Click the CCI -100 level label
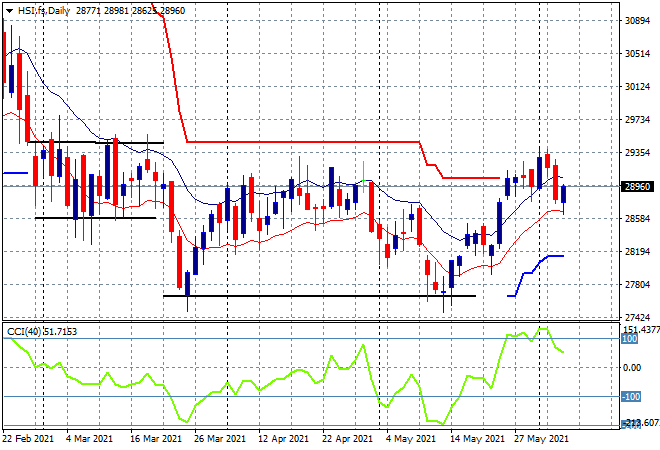 [631, 397]
